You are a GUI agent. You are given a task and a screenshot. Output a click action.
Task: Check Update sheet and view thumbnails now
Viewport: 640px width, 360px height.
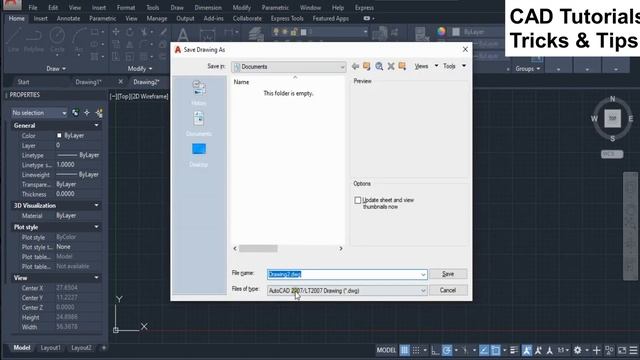click(358, 200)
